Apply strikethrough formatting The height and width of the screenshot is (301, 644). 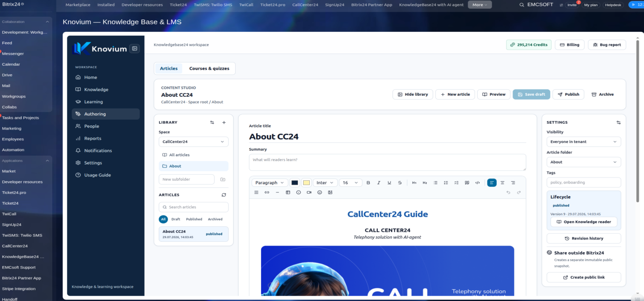(400, 183)
